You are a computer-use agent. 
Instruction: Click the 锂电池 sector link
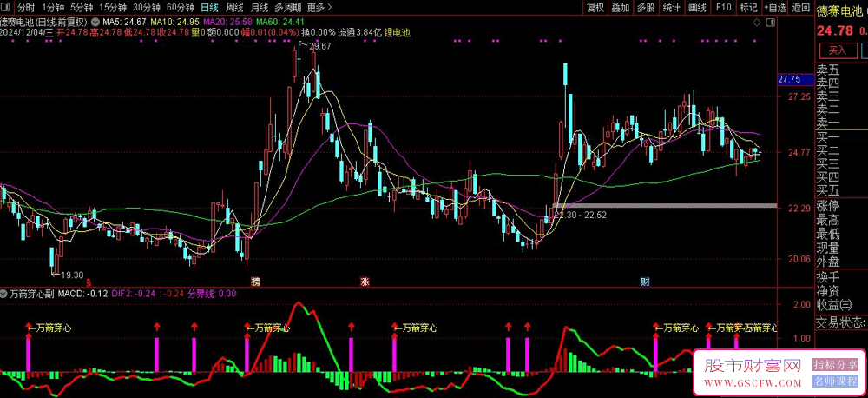coord(398,32)
